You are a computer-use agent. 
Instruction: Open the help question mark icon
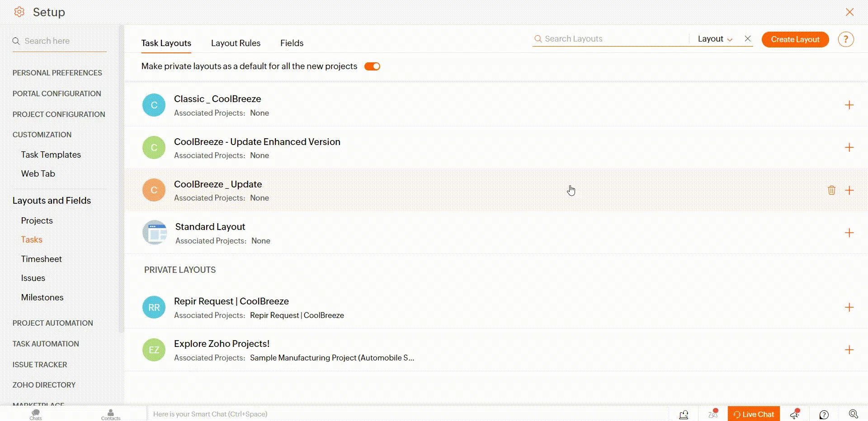[x=845, y=39]
